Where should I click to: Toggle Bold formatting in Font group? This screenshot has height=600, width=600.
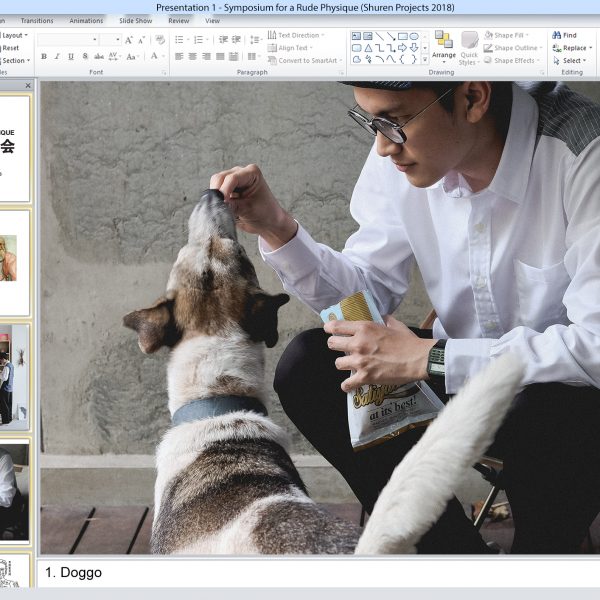43,57
